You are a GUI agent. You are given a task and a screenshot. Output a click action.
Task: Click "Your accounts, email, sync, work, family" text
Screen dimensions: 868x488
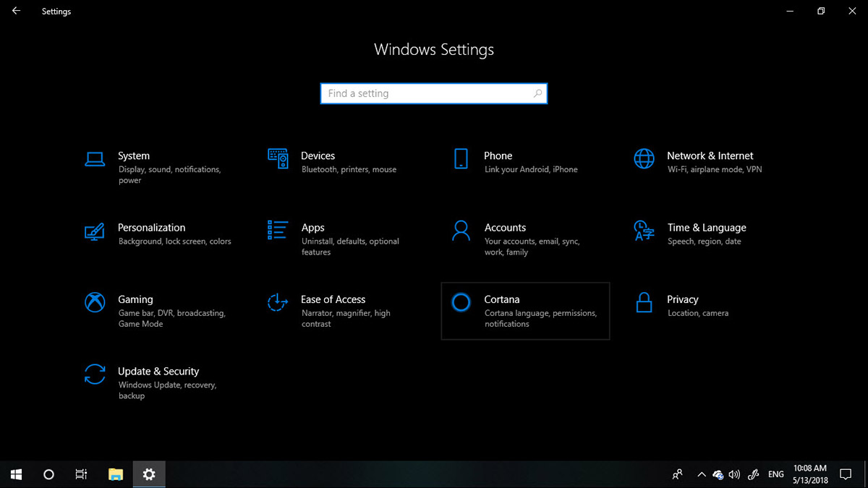(x=532, y=247)
